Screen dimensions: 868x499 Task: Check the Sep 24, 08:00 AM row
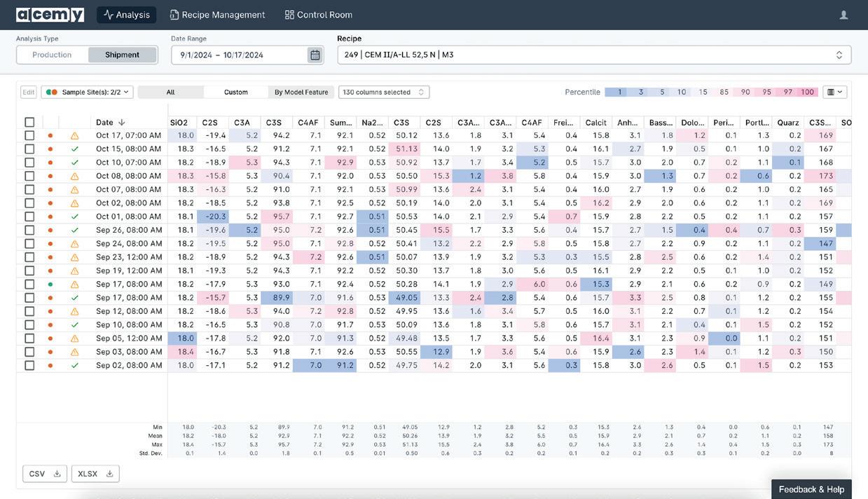click(29, 244)
